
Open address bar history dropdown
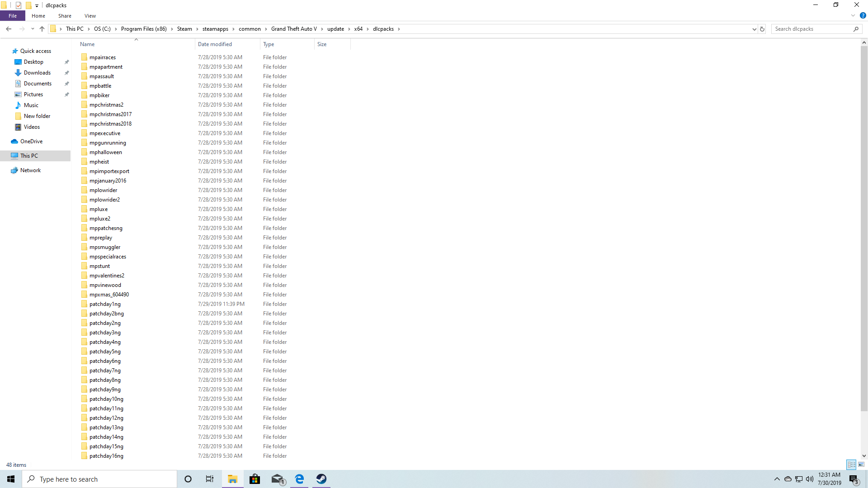(x=754, y=29)
